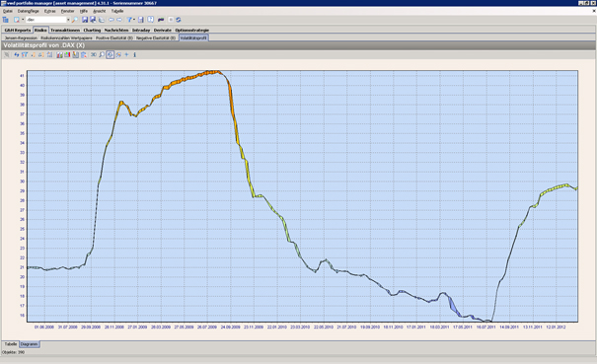Image resolution: width=597 pixels, height=364 pixels.
Task: Click the back arrow navigation icon
Action: tap(112, 20)
